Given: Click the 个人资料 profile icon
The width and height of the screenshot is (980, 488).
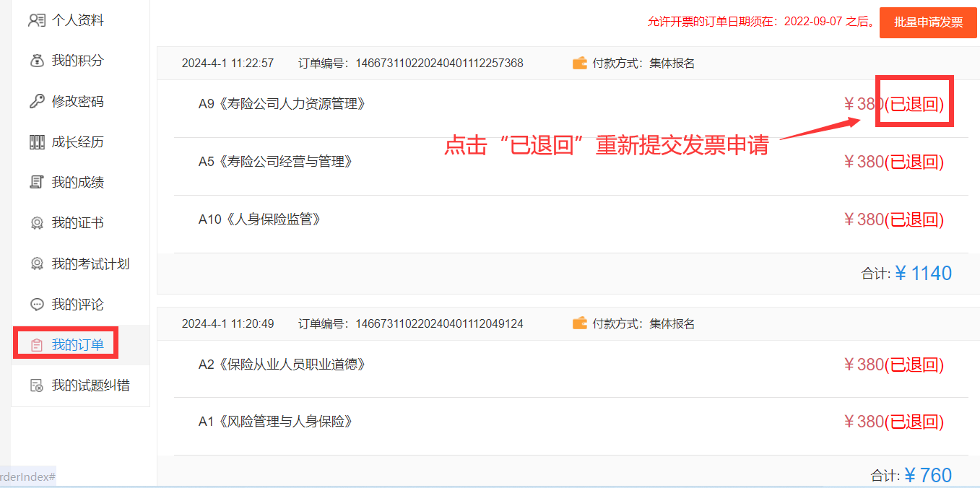Looking at the screenshot, I should tap(37, 20).
